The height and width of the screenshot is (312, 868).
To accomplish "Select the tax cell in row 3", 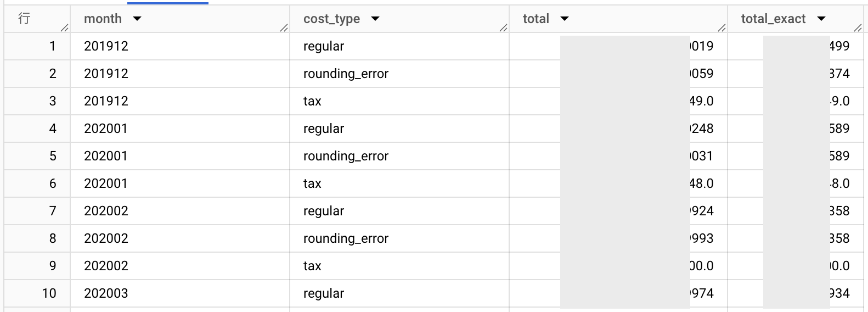I will tap(312, 101).
